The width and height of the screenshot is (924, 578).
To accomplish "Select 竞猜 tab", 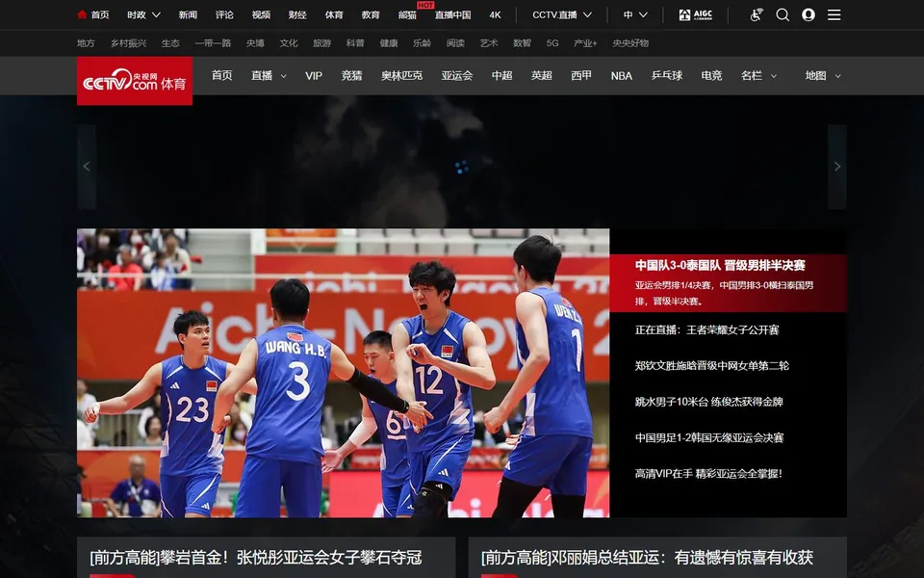I will coord(352,75).
